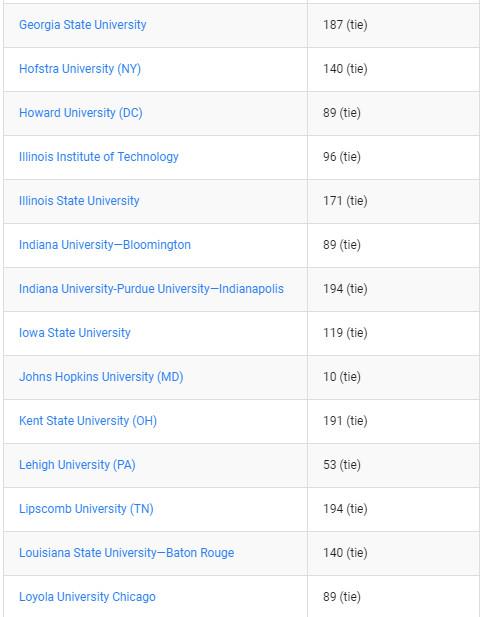Viewport: 483px width, 617px height.
Task: Select Illinois Institute of Technology link
Action: pos(99,157)
